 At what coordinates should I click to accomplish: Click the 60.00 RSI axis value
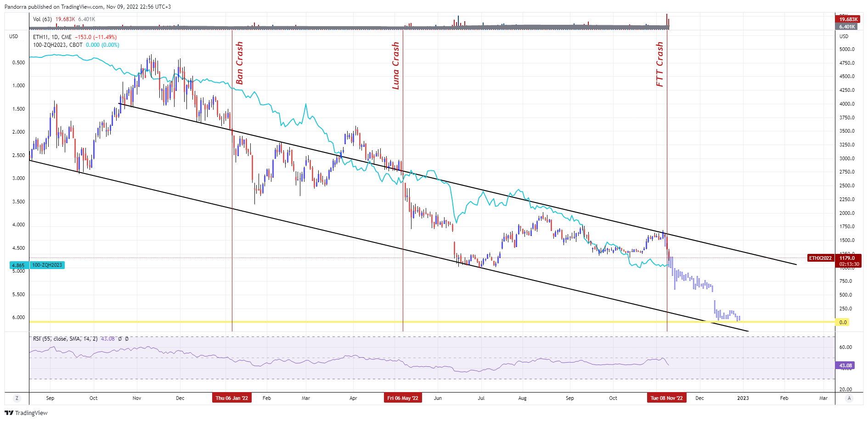(x=845, y=347)
